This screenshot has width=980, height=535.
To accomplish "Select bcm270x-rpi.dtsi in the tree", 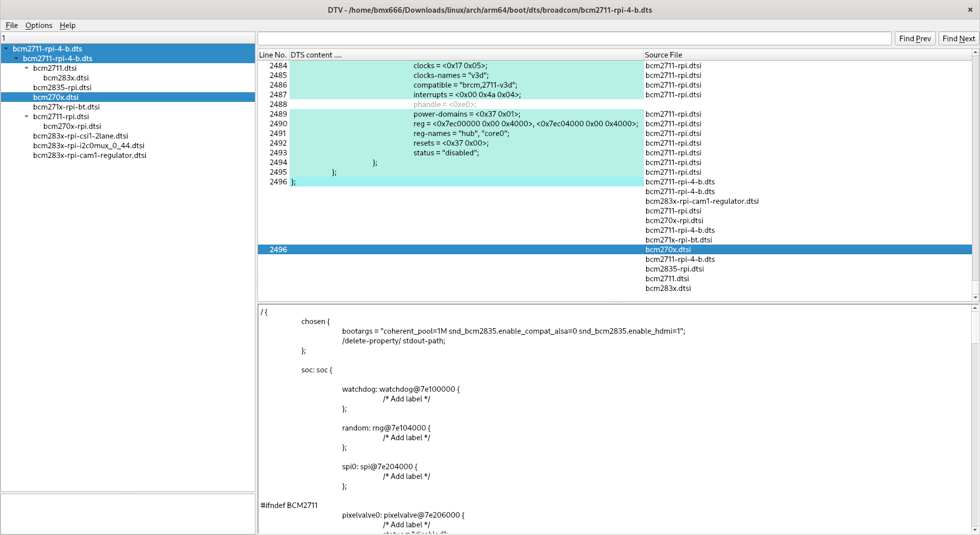I will click(x=72, y=126).
